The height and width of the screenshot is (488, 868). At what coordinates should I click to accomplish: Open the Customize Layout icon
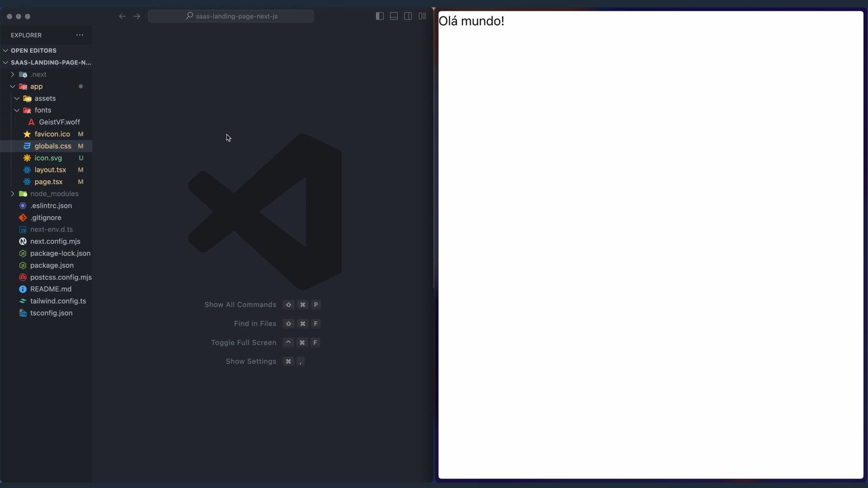[422, 16]
